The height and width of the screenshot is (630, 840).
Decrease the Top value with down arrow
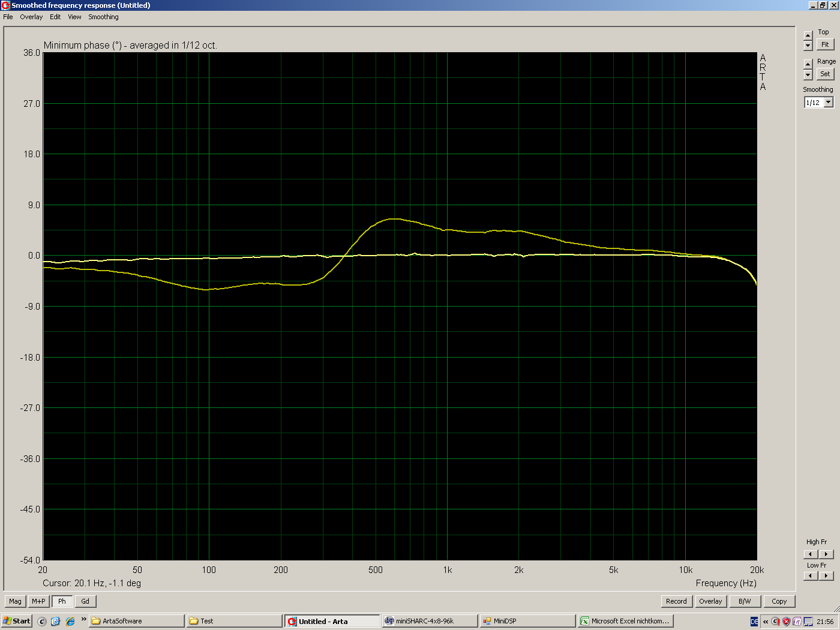tap(808, 46)
